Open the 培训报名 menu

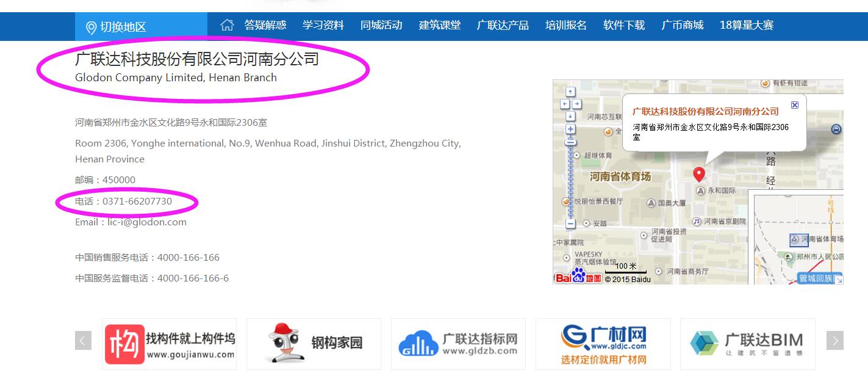pyautogui.click(x=566, y=25)
